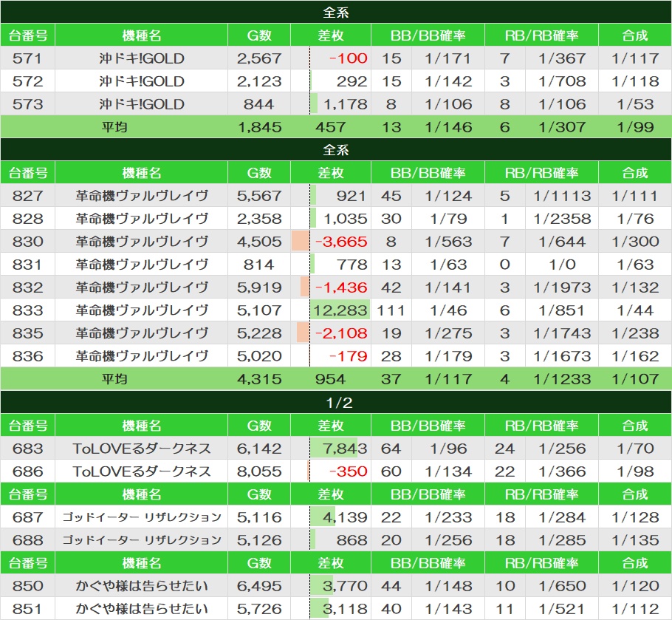Screen dimensions: 672x620
Task: Click BB rate 1/563
Action: tap(448, 242)
